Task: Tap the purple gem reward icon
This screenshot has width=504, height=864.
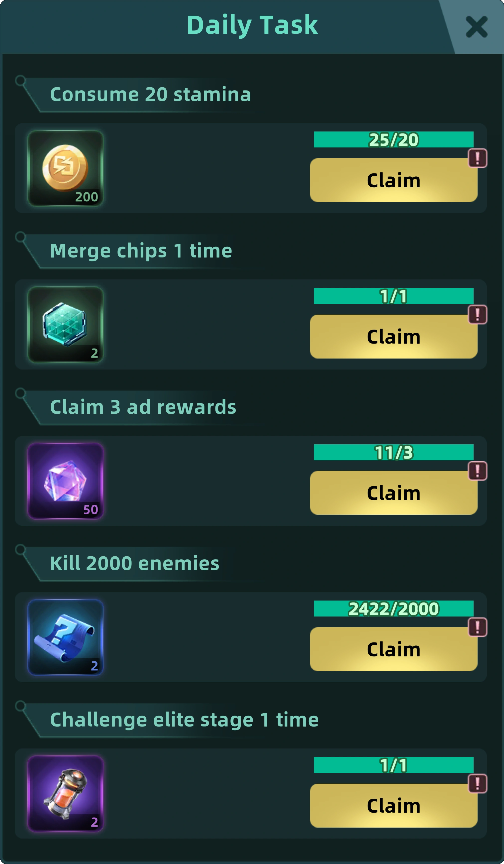Action: [x=65, y=481]
